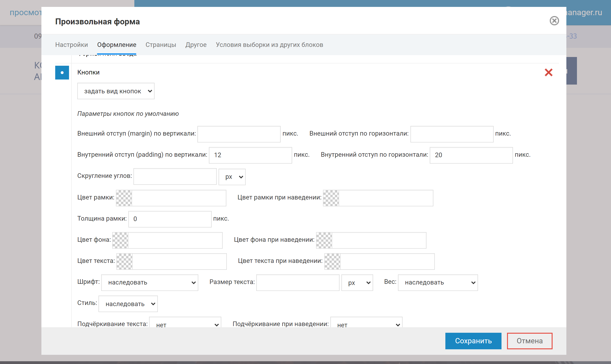Screen dimensions: 611x364
Task: Click the Размер текста input field
Action: pos(297,283)
